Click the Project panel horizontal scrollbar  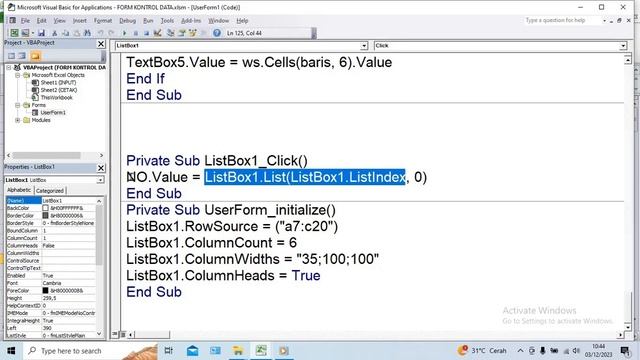(55, 156)
